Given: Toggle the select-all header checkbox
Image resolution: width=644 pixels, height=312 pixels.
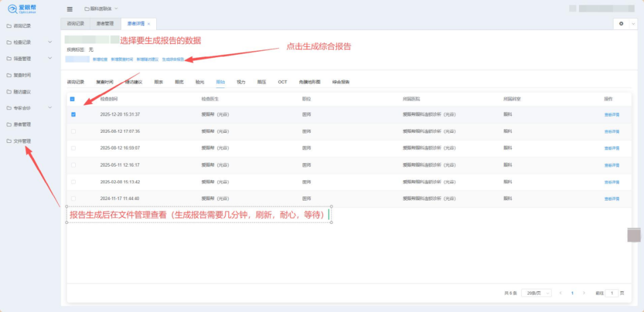Looking at the screenshot, I should click(x=73, y=99).
